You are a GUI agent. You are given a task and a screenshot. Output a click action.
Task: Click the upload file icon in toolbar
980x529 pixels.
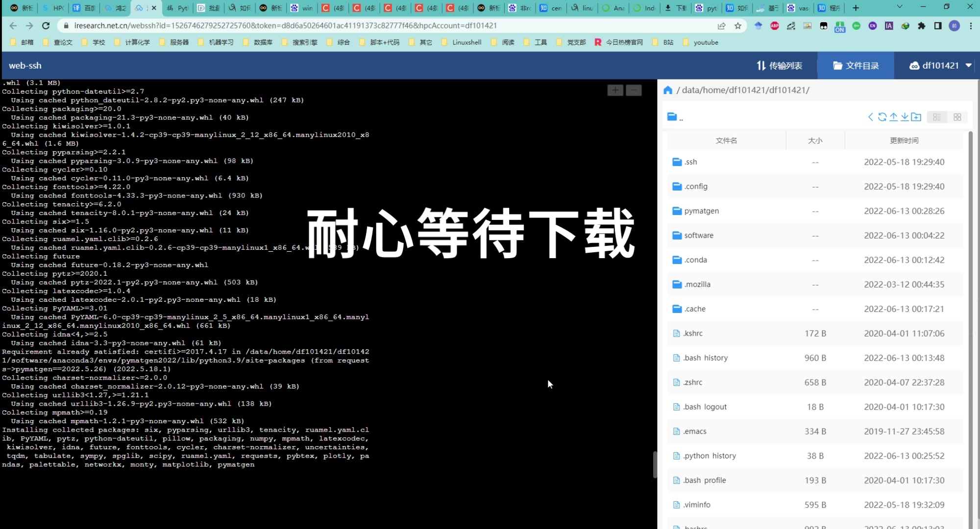[893, 117]
